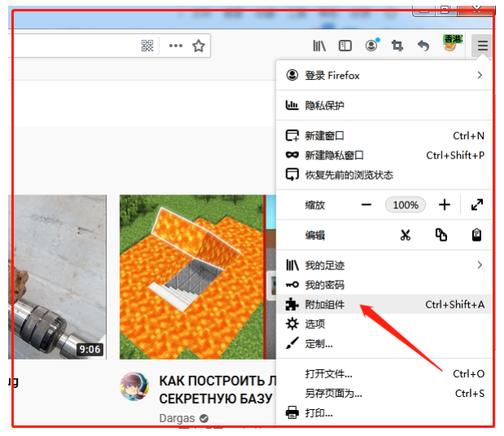The width and height of the screenshot is (504, 436).
Task: Expand the 登录 Firefox submenu
Action: [x=480, y=75]
